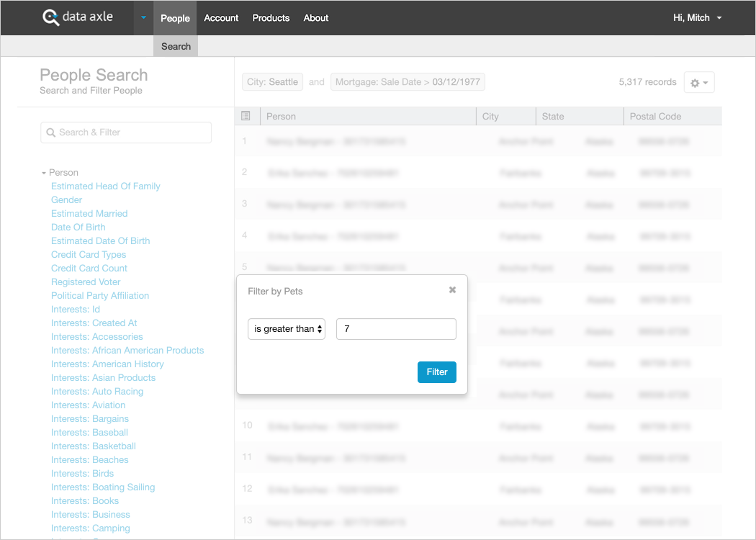Choose the Registered Voter filter
Image resolution: width=756 pixels, height=540 pixels.
[x=86, y=282]
